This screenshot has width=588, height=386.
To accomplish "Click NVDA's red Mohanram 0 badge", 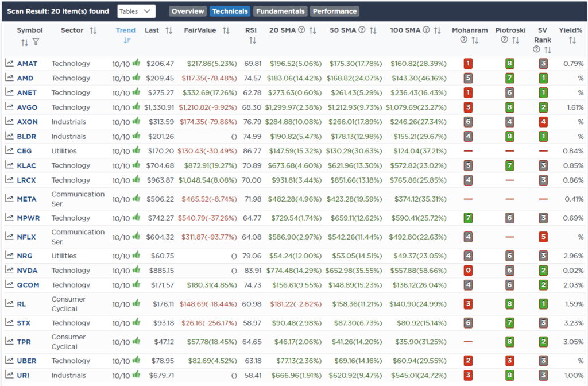I will point(467,271).
